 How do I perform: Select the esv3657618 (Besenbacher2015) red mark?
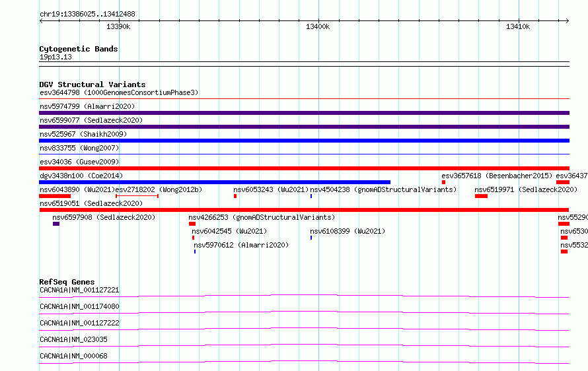tap(443, 182)
